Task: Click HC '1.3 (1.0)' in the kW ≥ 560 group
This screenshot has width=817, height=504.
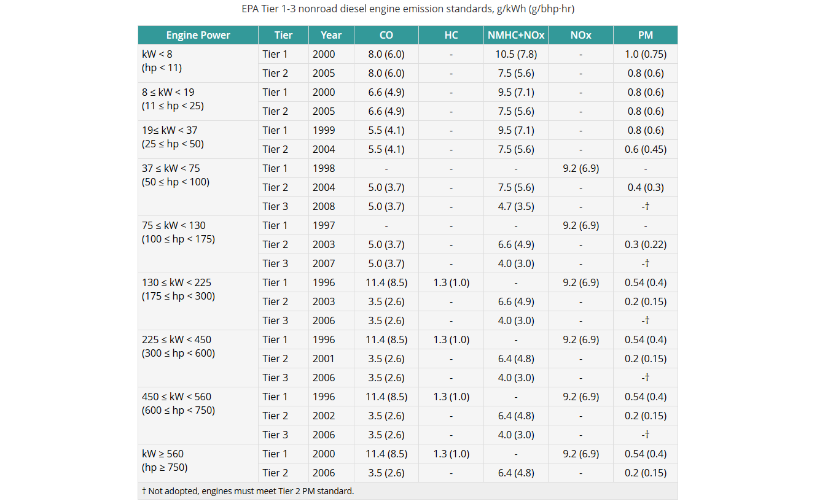Action: click(451, 454)
